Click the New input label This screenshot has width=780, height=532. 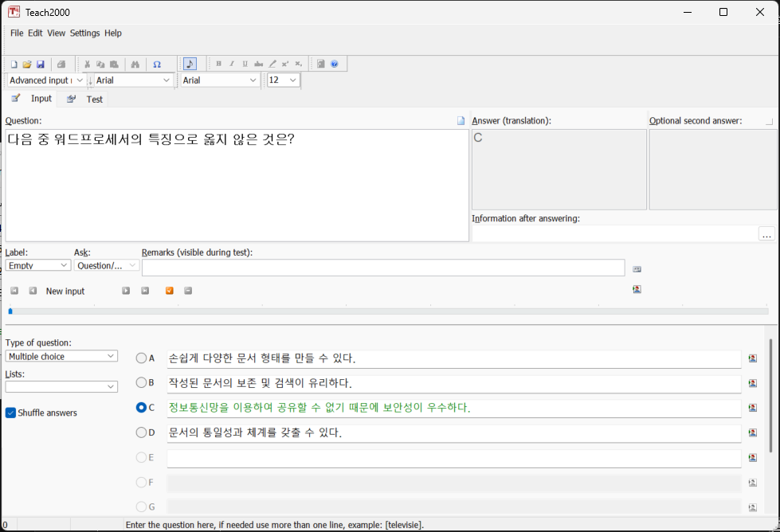pos(65,291)
